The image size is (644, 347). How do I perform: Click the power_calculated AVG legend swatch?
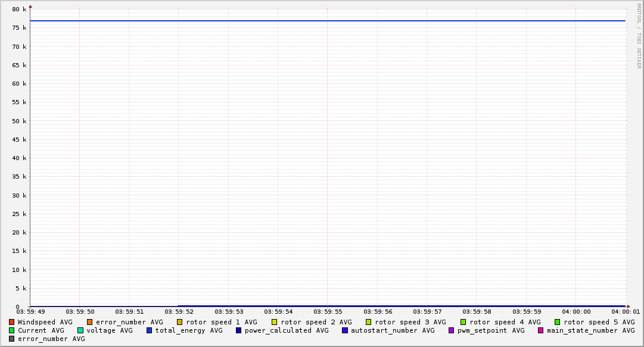[238, 330]
